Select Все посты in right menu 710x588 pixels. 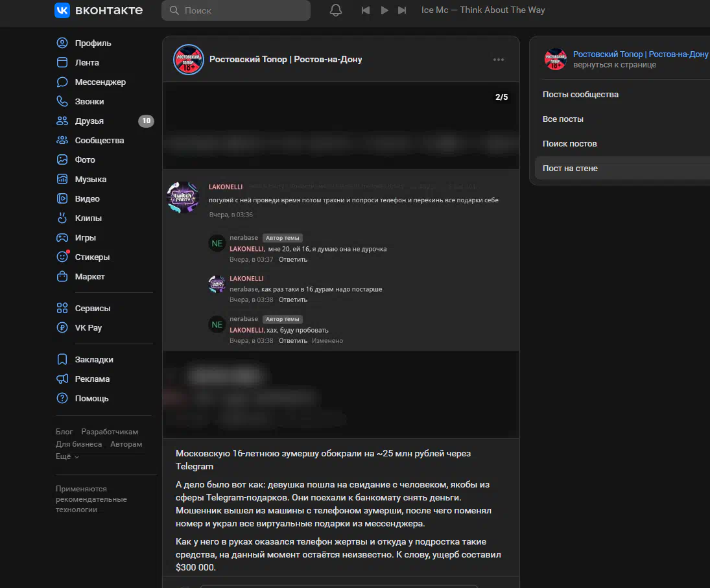tap(563, 119)
